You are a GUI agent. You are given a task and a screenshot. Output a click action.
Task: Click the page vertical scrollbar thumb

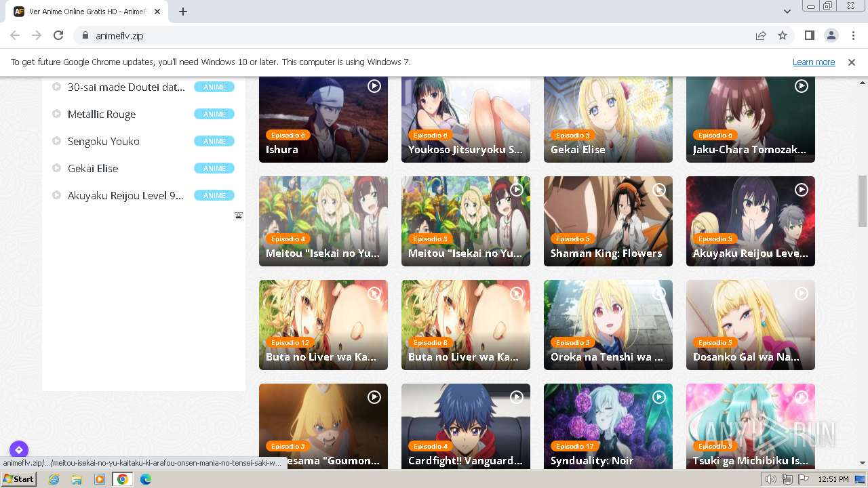[863, 201]
